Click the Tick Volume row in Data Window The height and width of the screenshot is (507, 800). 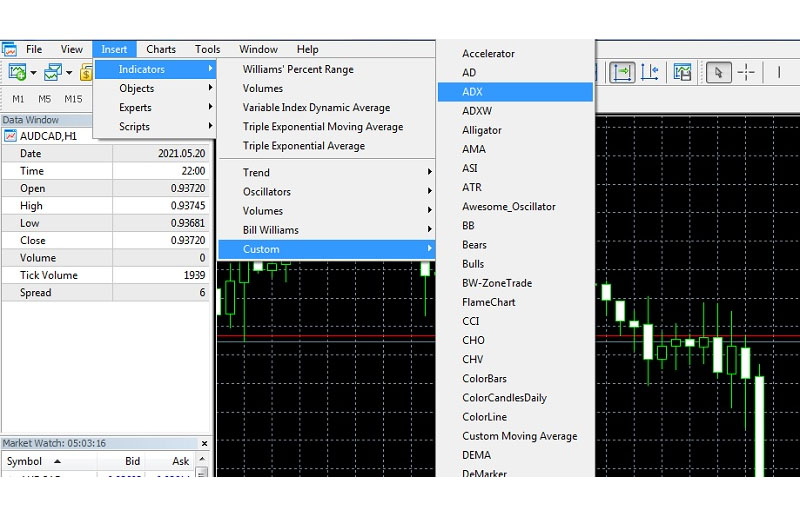(106, 275)
